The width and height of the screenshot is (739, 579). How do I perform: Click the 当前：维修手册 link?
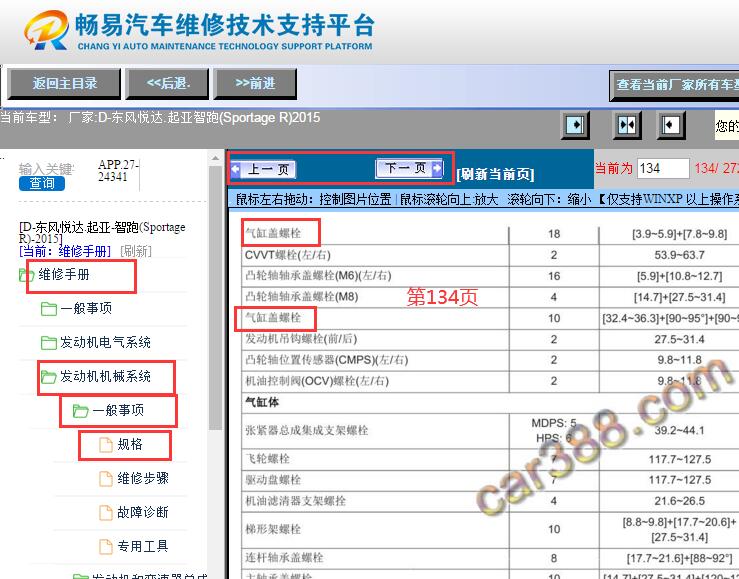65,251
